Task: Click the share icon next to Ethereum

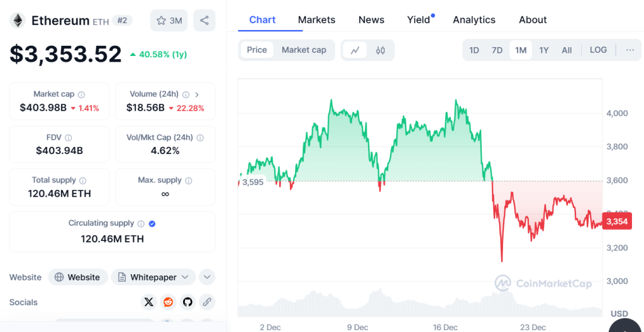Action: [204, 21]
